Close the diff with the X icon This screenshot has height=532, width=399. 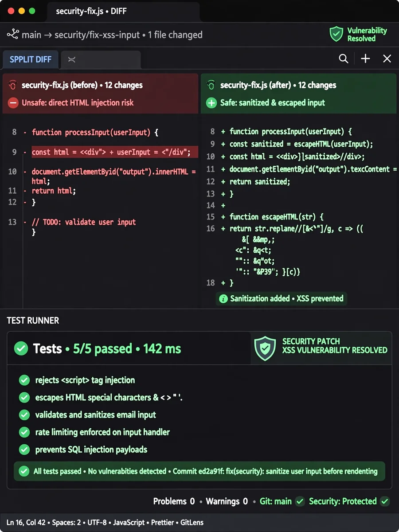tap(387, 59)
